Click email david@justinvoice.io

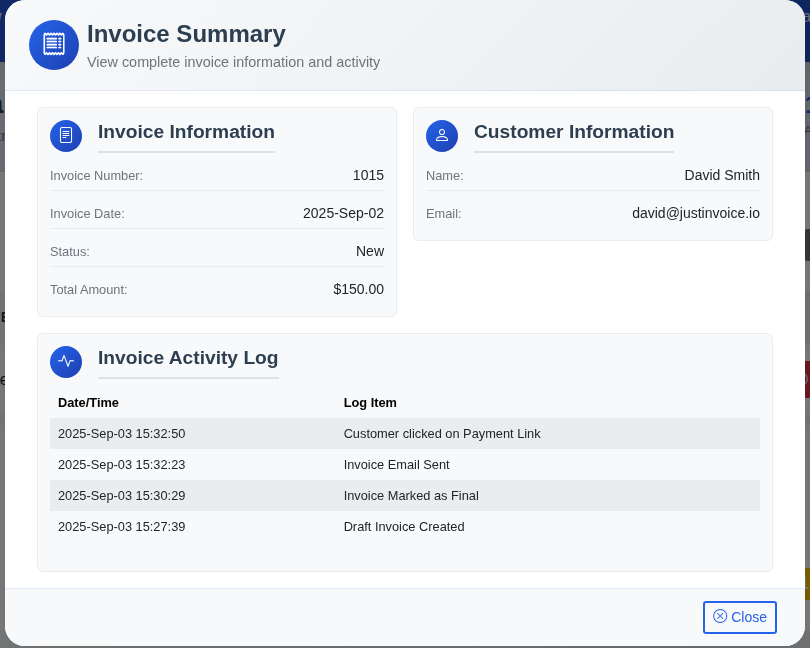coord(696,213)
